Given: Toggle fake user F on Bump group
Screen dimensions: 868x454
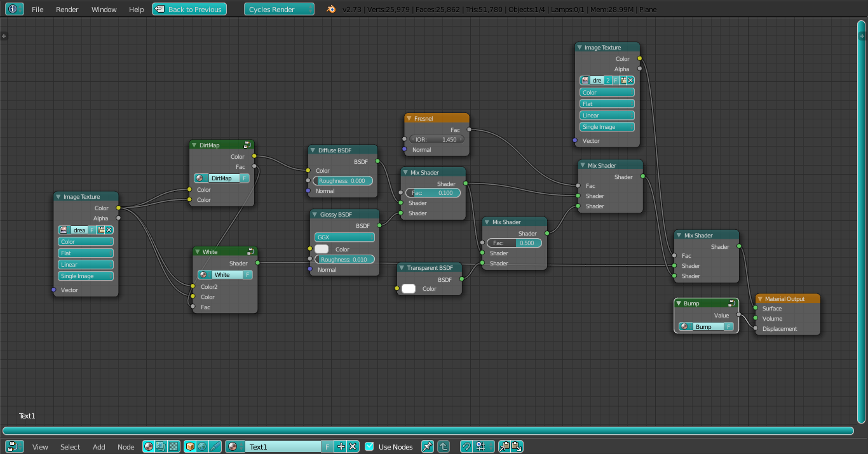Looking at the screenshot, I should click(x=729, y=326).
